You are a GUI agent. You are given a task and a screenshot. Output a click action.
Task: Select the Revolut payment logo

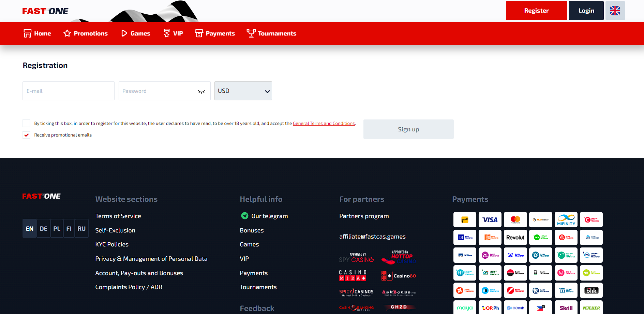(515, 238)
